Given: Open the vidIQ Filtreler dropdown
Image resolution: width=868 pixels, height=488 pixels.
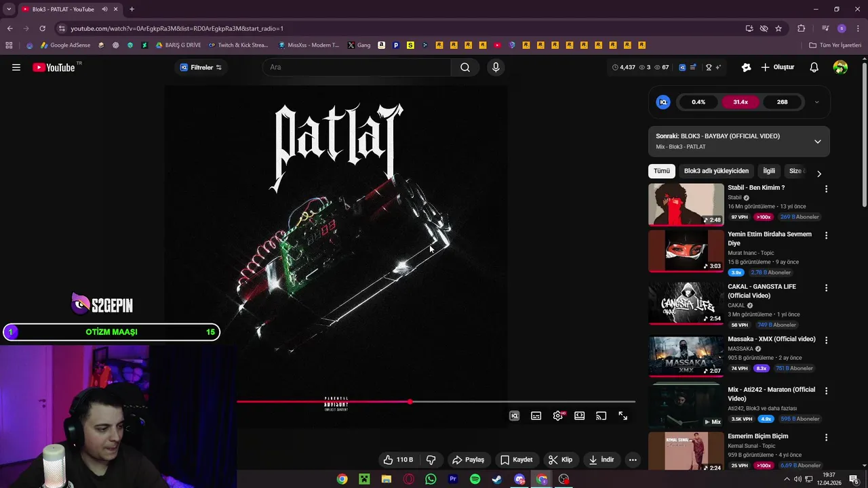Looking at the screenshot, I should tap(201, 67).
